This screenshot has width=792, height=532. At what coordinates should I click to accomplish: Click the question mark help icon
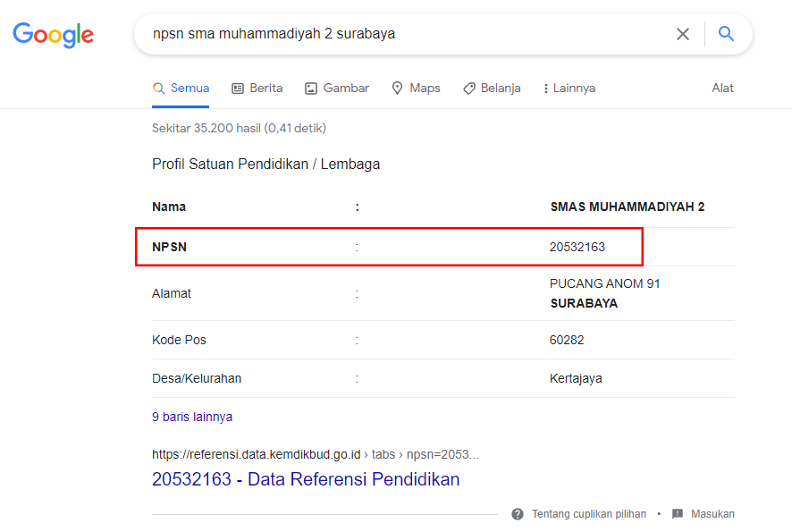pyautogui.click(x=518, y=514)
